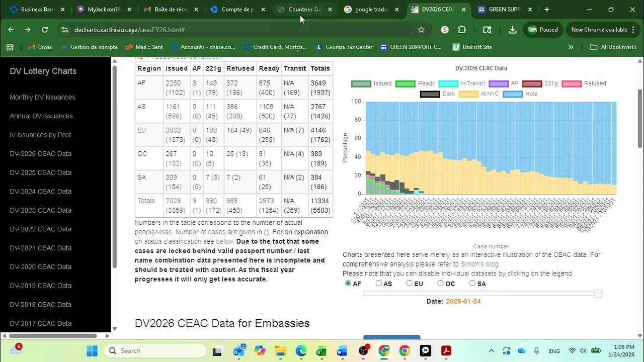Click the 'below' status classification link
Screen dimensions: 644x362
[224, 241]
